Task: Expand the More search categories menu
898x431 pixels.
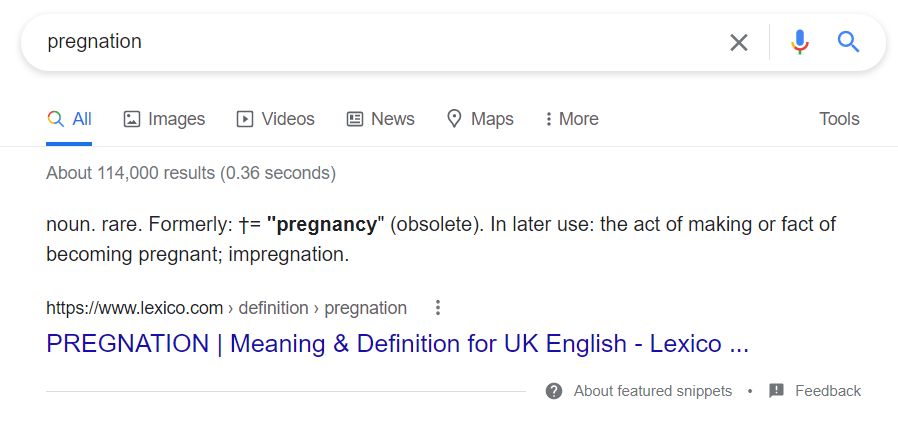Action: [572, 119]
